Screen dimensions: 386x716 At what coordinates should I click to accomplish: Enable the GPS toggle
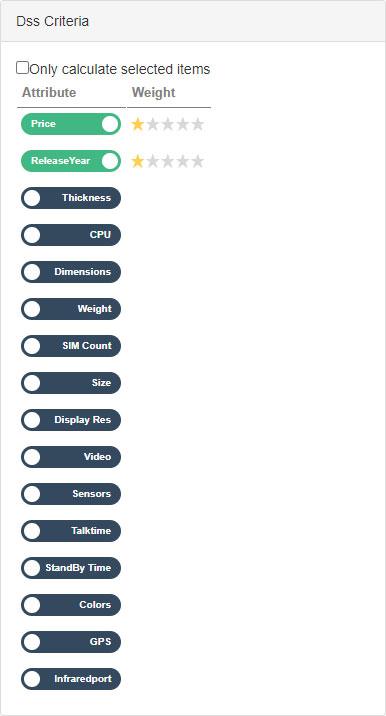point(71,642)
